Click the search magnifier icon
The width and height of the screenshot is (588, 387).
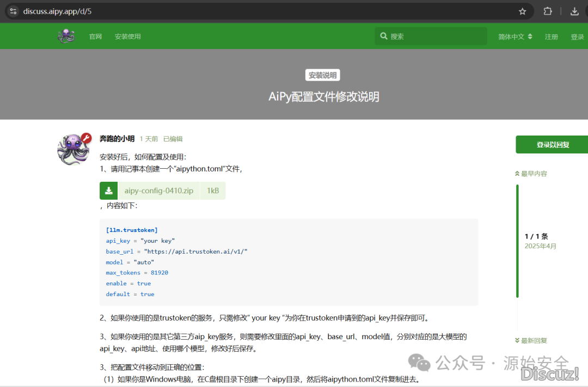[384, 36]
